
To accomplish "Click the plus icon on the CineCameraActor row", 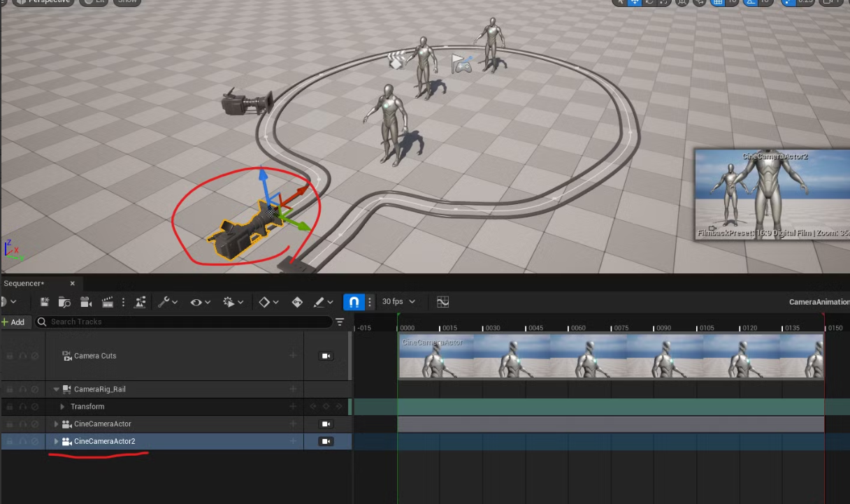I will [293, 424].
